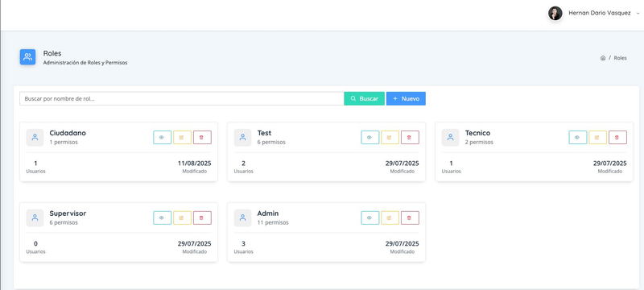Delete the Admin role
This screenshot has height=290, width=644.
click(x=410, y=218)
